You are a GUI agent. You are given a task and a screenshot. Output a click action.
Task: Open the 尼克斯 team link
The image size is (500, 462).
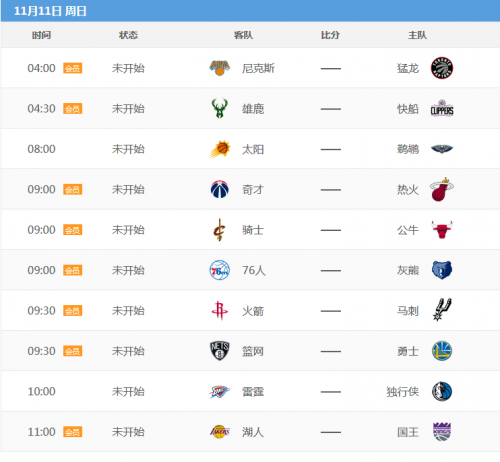point(258,68)
